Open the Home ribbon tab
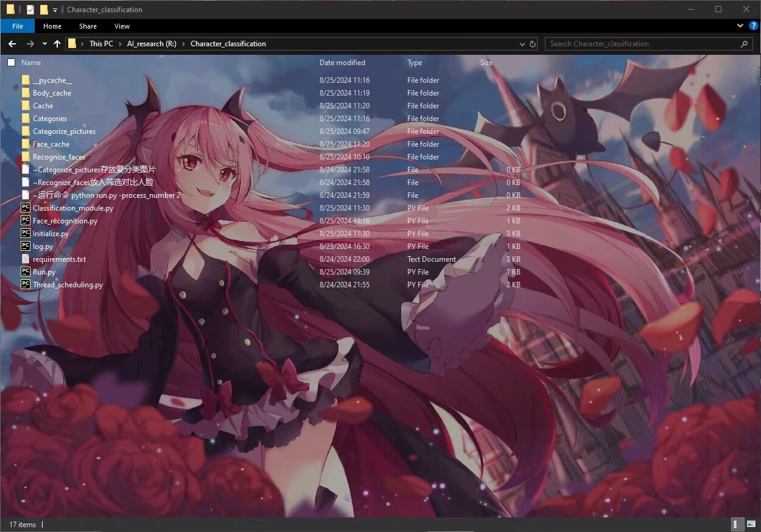 52,26
